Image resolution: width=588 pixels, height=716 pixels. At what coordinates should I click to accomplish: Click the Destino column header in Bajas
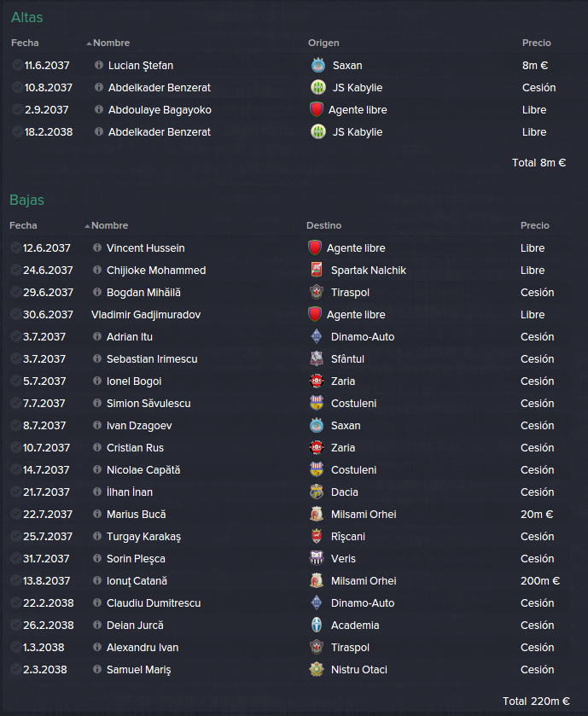323,225
